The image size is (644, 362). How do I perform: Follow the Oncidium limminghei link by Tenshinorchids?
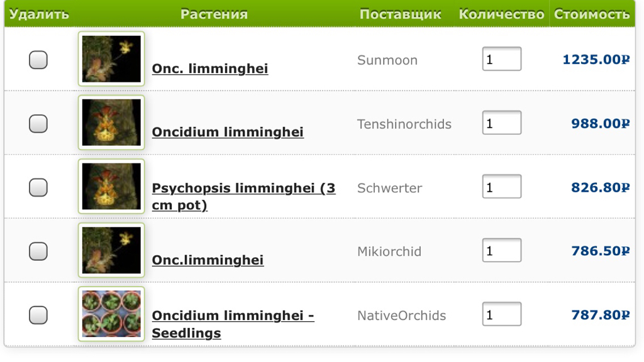pyautogui.click(x=228, y=132)
